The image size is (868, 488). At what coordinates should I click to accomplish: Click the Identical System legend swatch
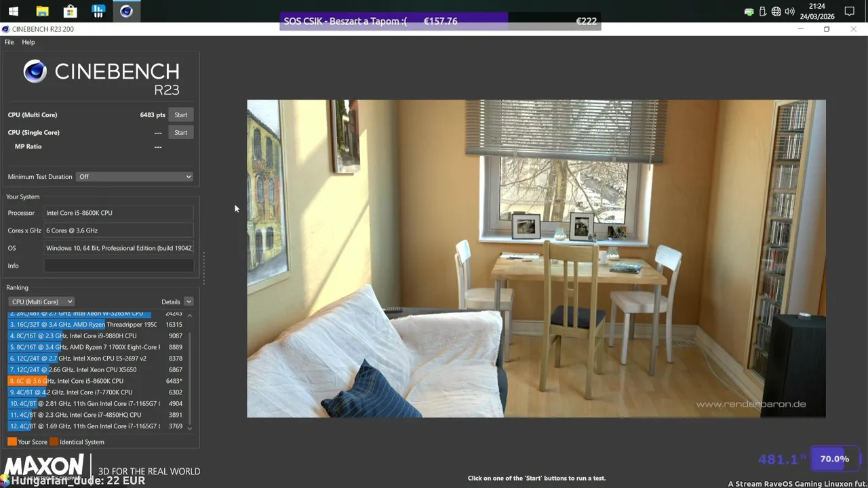54,442
